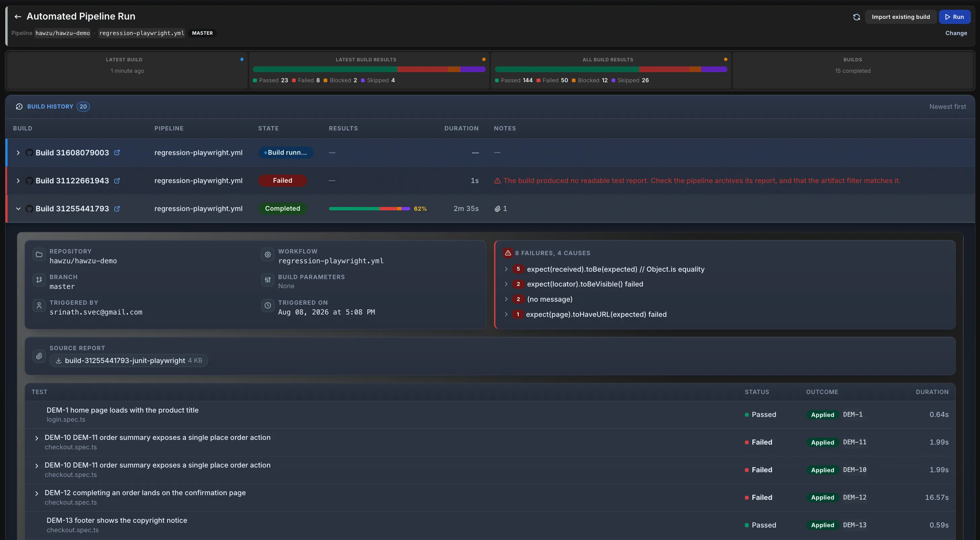Image resolution: width=980 pixels, height=540 pixels.
Task: Expand the toBe(expected) Object.is equality cause
Action: (506, 269)
